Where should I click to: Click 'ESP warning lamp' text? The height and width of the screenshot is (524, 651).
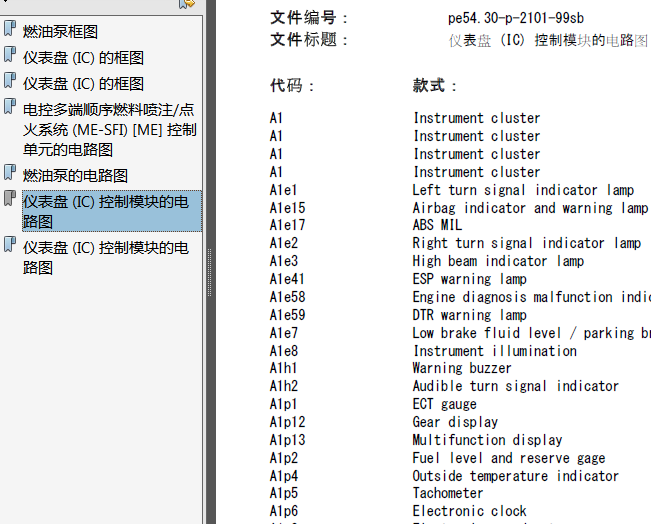(x=470, y=279)
